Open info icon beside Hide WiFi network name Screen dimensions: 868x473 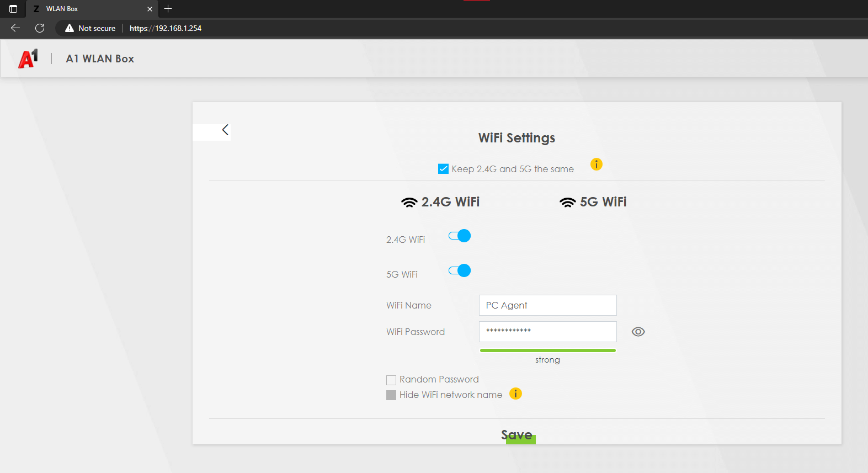[515, 394]
